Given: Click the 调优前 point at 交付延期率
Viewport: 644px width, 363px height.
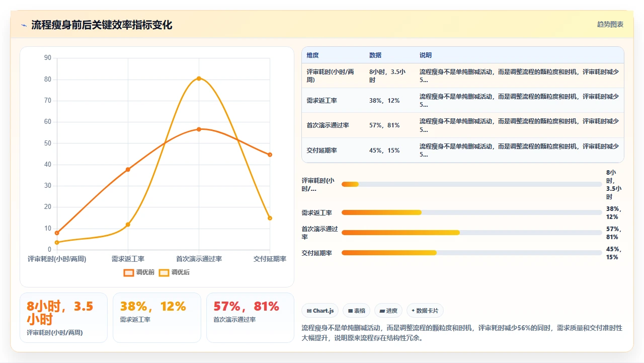Looking at the screenshot, I should [270, 155].
